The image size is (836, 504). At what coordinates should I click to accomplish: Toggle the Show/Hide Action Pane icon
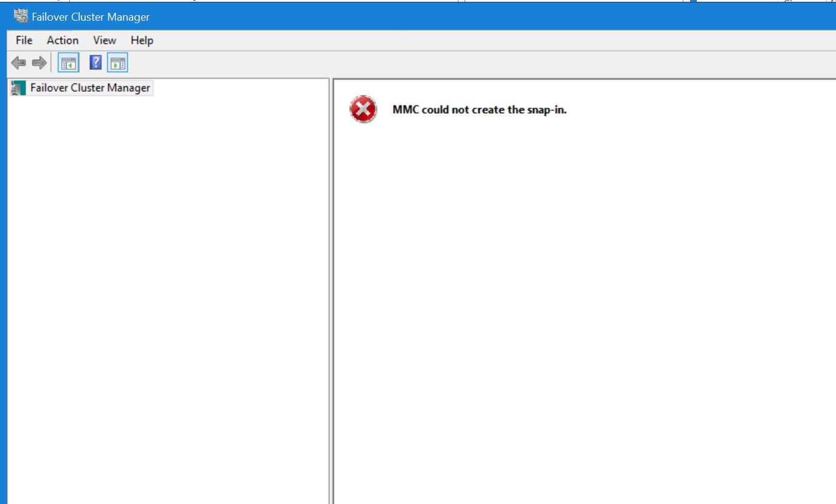pos(119,63)
